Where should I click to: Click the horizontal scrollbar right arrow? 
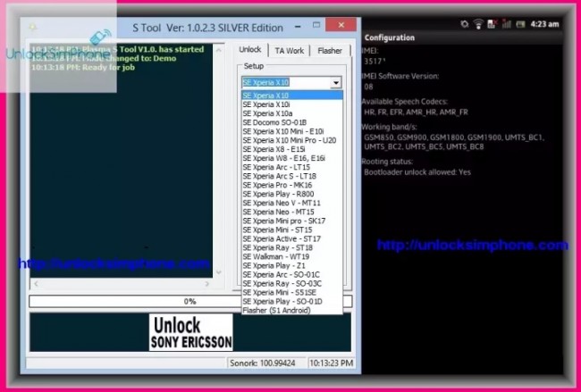point(207,284)
